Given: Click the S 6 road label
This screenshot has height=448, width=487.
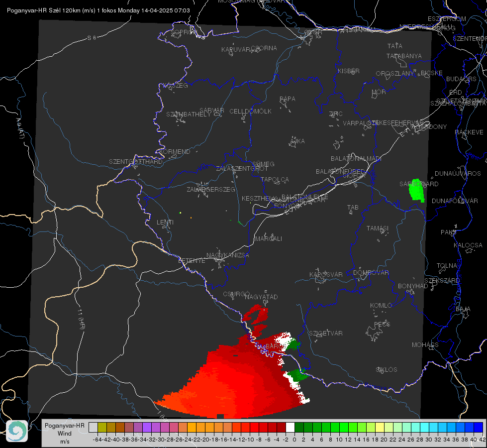Looking at the screenshot, I should pos(92,38).
